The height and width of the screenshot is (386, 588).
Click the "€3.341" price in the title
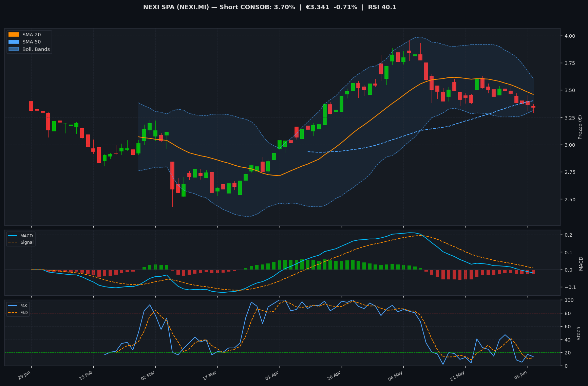317,7
